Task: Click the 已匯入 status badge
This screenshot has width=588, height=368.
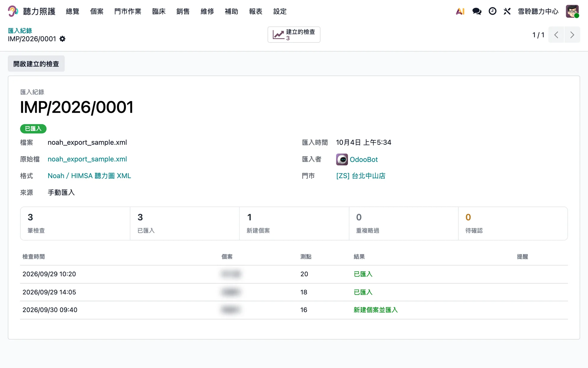Action: coord(33,129)
